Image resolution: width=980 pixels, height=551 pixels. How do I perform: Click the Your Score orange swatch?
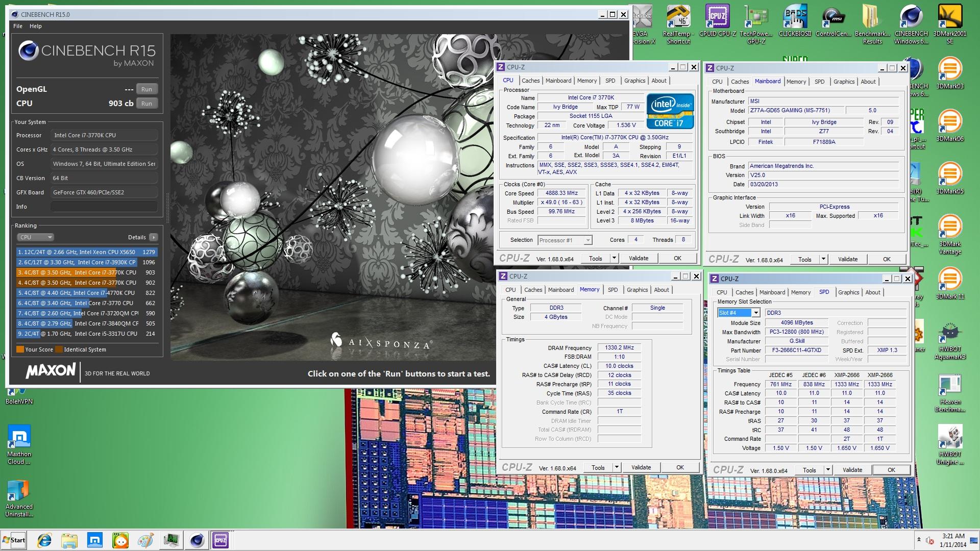[x=20, y=349]
